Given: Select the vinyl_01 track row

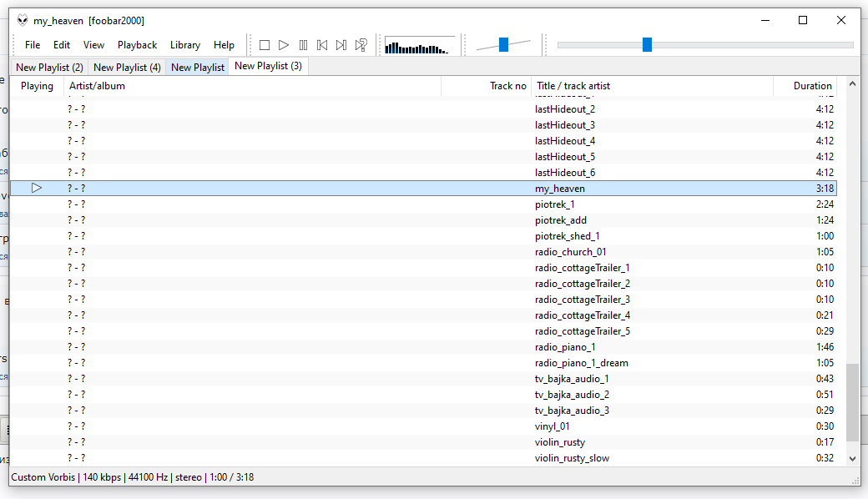Looking at the screenshot, I should pos(552,426).
